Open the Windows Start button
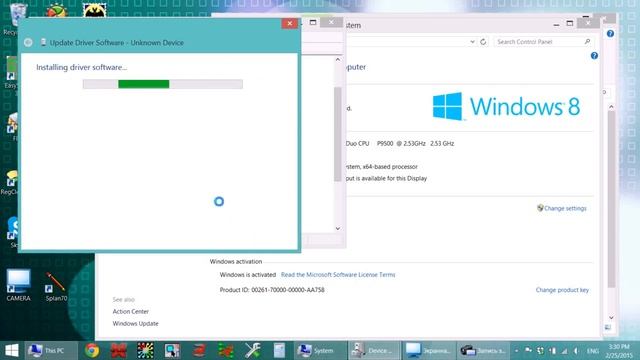The width and height of the screenshot is (640, 360). click(12, 350)
